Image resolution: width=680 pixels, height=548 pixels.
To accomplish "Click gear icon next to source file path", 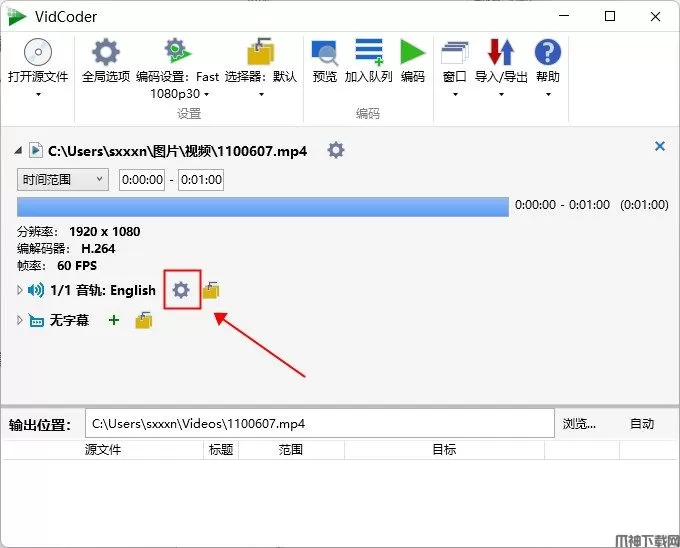I will click(336, 150).
